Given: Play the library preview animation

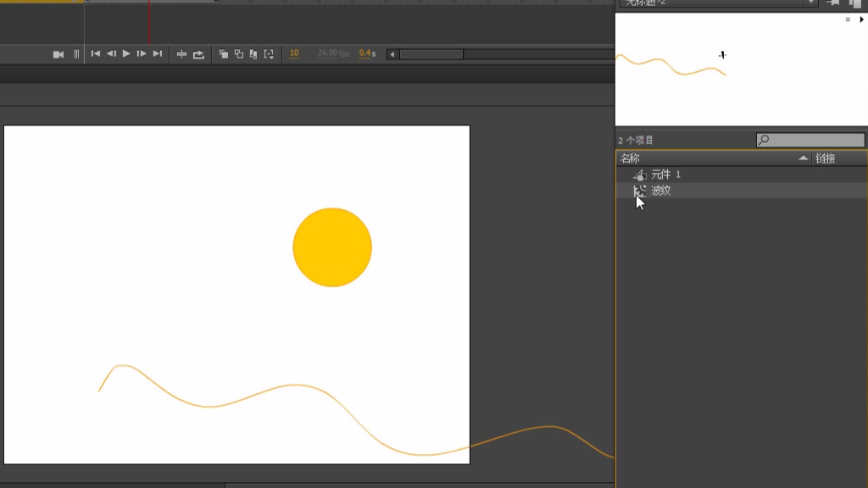Looking at the screenshot, I should pos(861,19).
